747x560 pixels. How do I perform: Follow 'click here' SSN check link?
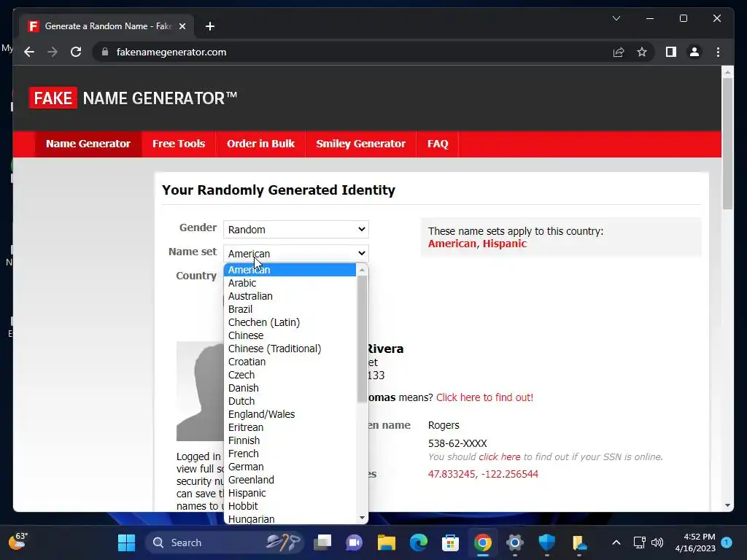[499, 457]
